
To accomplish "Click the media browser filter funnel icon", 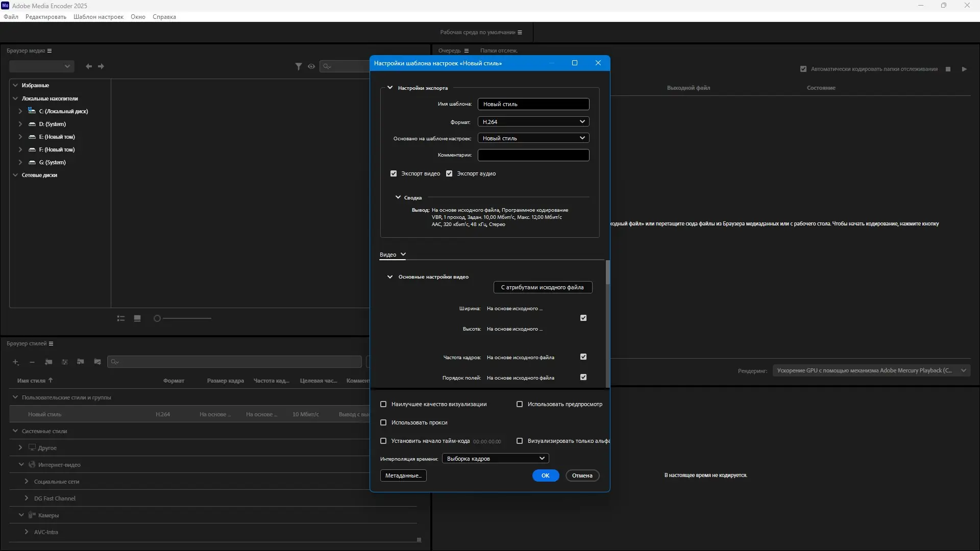I will [x=299, y=66].
